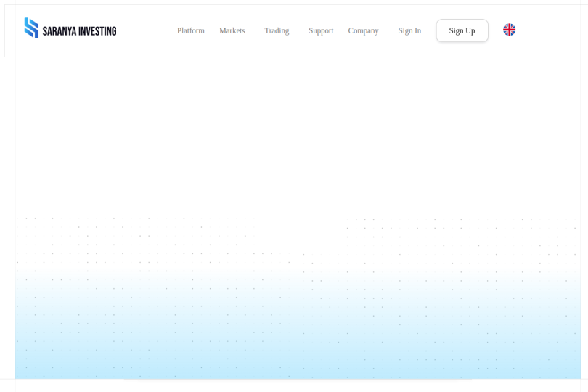Open the Company menu
Image resolution: width=588 pixels, height=392 pixels.
(364, 30)
